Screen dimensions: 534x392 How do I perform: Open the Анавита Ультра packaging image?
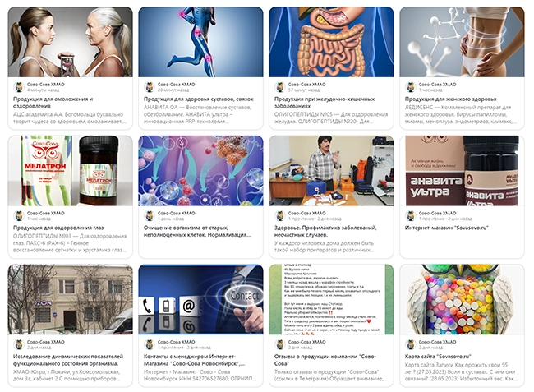(462, 171)
